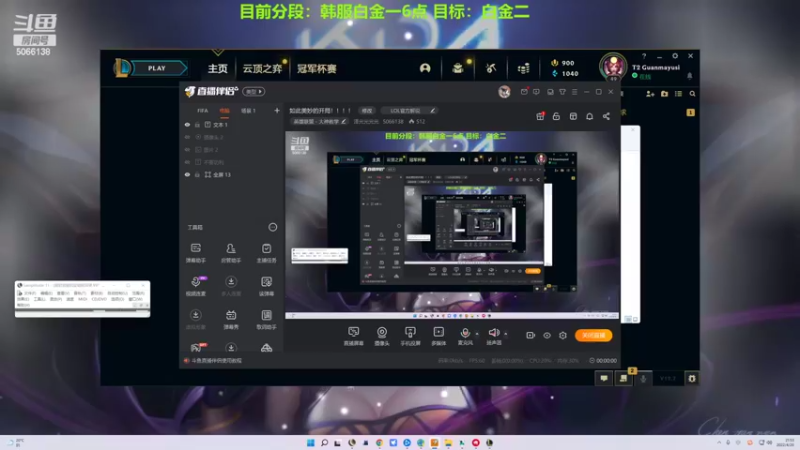Select the 场景 1 scene tab
This screenshot has height=450, width=800.
248,111
